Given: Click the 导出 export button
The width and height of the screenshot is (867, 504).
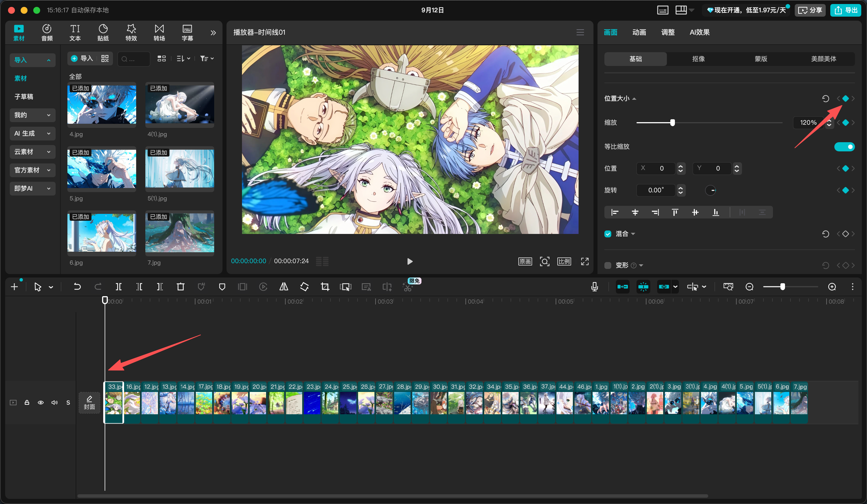Looking at the screenshot, I should pos(846,10).
